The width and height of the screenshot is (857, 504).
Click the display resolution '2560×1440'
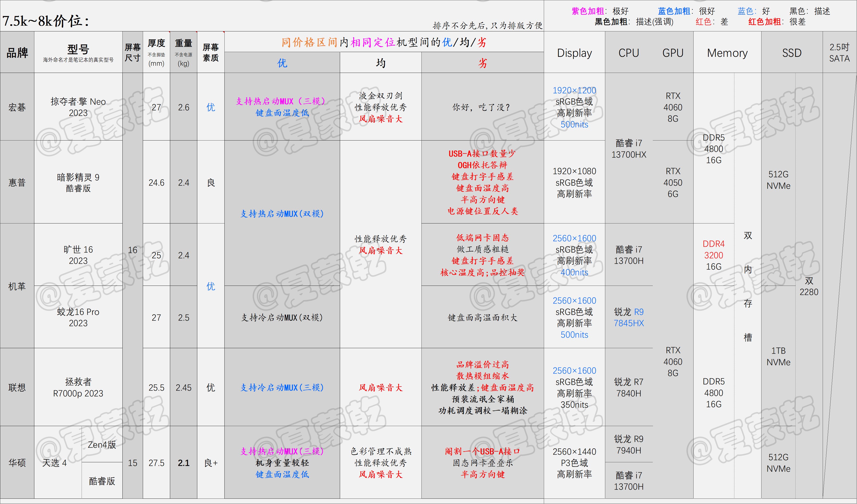[x=574, y=452]
